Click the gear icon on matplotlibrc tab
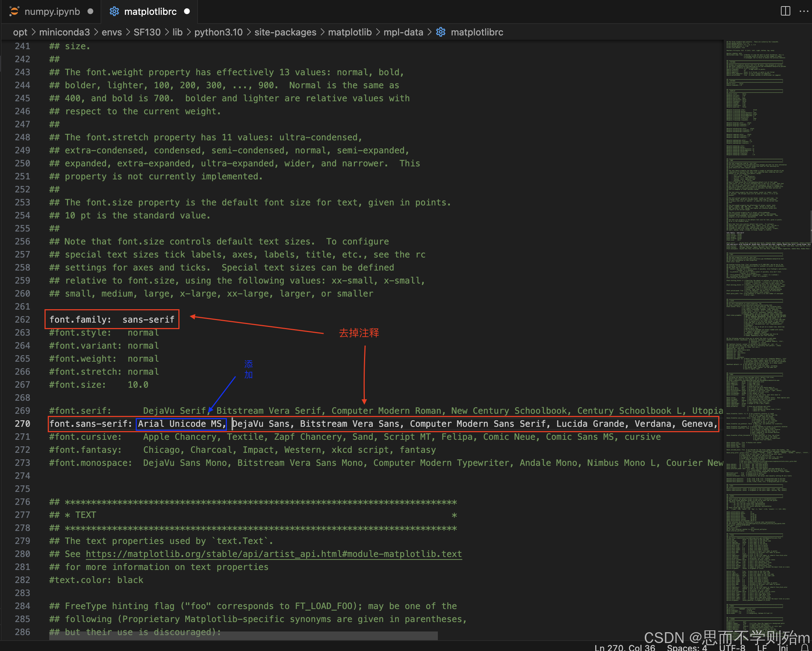812x651 pixels. [x=114, y=11]
